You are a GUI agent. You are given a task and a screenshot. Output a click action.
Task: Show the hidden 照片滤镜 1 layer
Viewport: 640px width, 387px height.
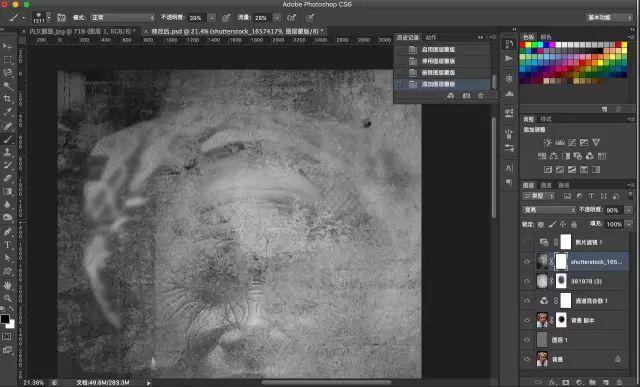527,242
